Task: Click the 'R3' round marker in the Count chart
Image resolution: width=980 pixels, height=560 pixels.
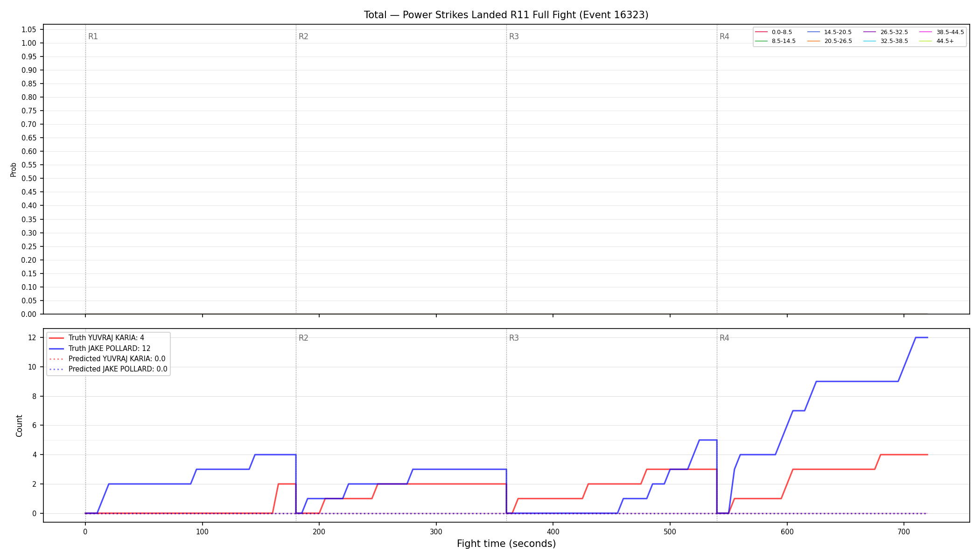Action: tap(514, 338)
